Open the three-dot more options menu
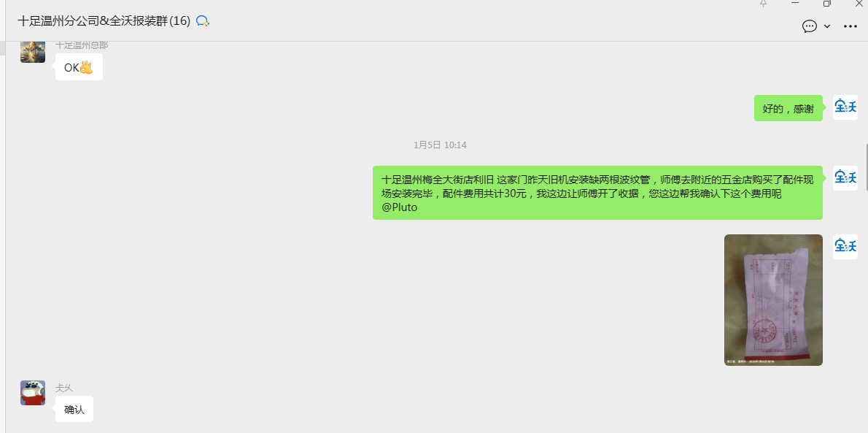The height and width of the screenshot is (433, 868). pos(850,26)
